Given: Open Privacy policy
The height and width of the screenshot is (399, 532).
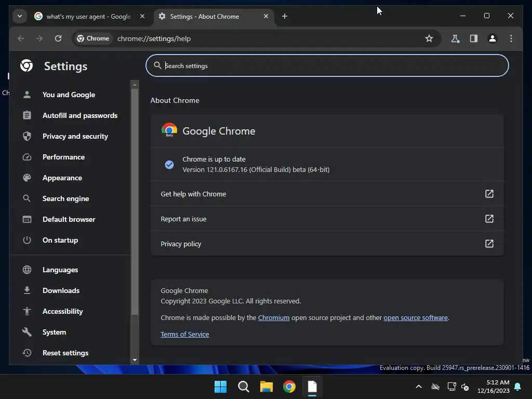Looking at the screenshot, I should pos(327,244).
